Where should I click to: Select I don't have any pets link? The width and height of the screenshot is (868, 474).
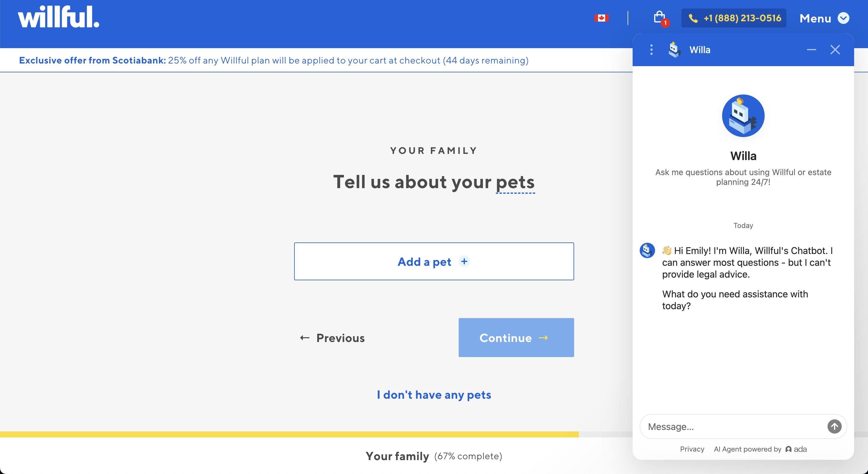tap(434, 395)
